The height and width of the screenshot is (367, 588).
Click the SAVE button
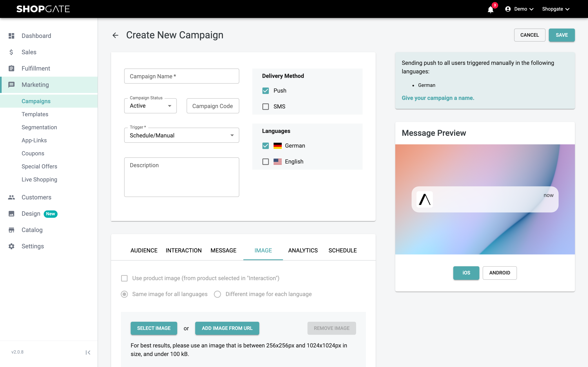coord(562,35)
